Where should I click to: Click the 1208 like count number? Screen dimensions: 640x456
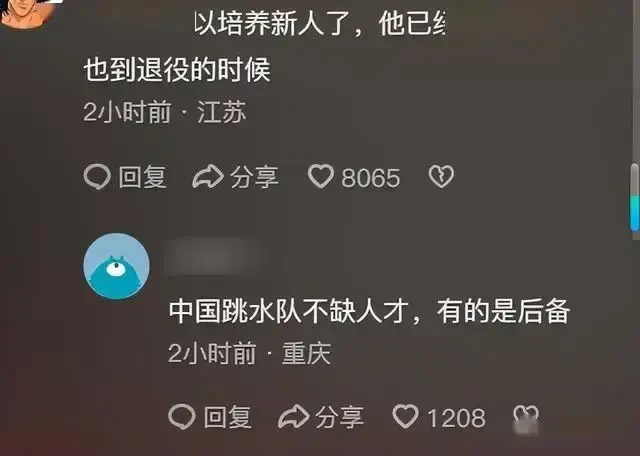(x=456, y=418)
